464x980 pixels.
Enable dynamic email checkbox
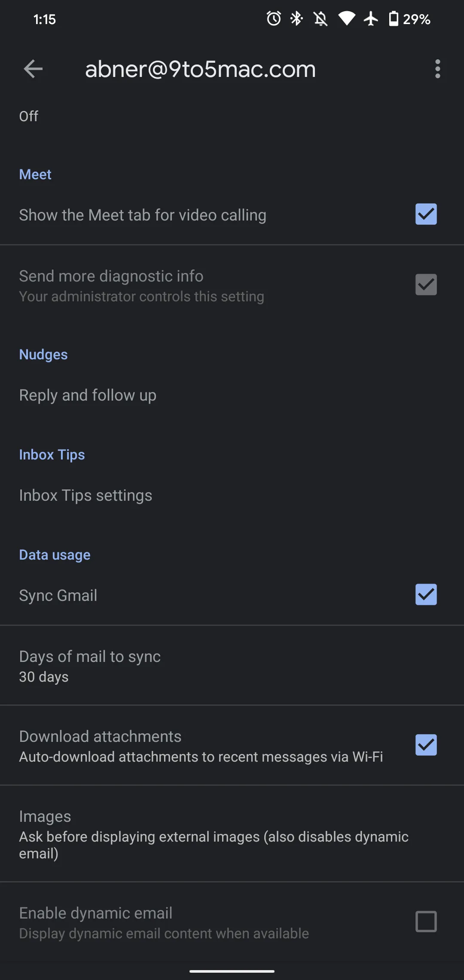pos(426,922)
